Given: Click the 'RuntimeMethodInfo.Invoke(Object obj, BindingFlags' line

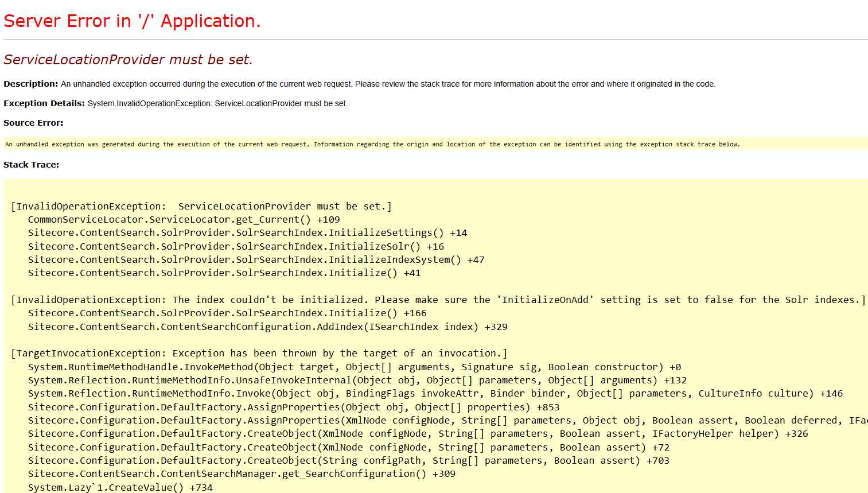Looking at the screenshot, I should pos(435,393).
